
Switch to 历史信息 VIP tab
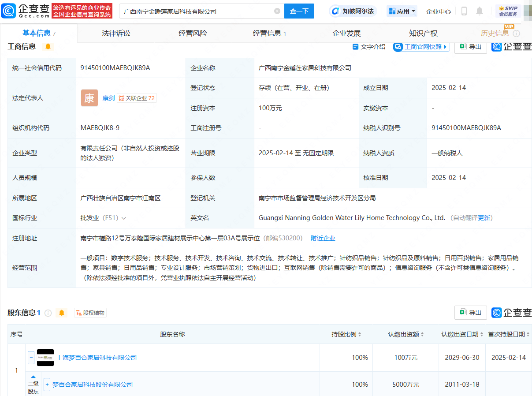point(495,33)
